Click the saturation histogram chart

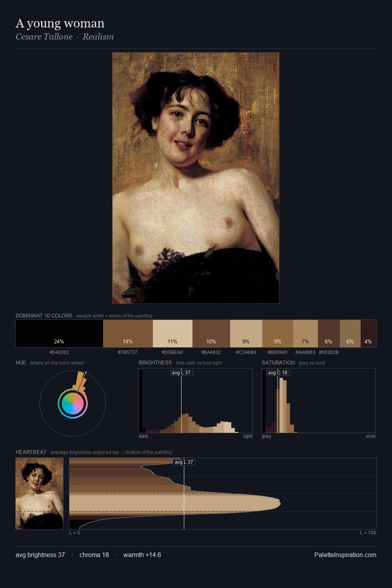coord(319,401)
